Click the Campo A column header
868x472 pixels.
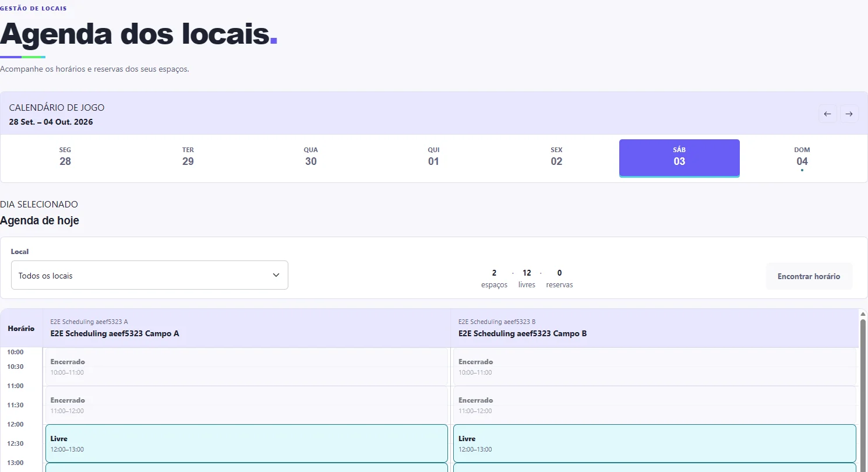[246, 328]
